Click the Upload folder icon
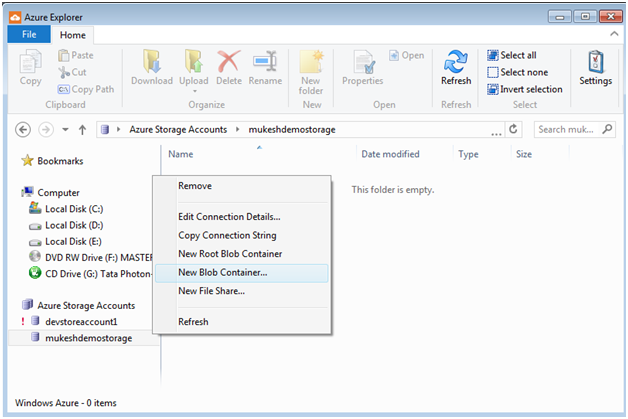The image size is (628, 419). [x=194, y=61]
